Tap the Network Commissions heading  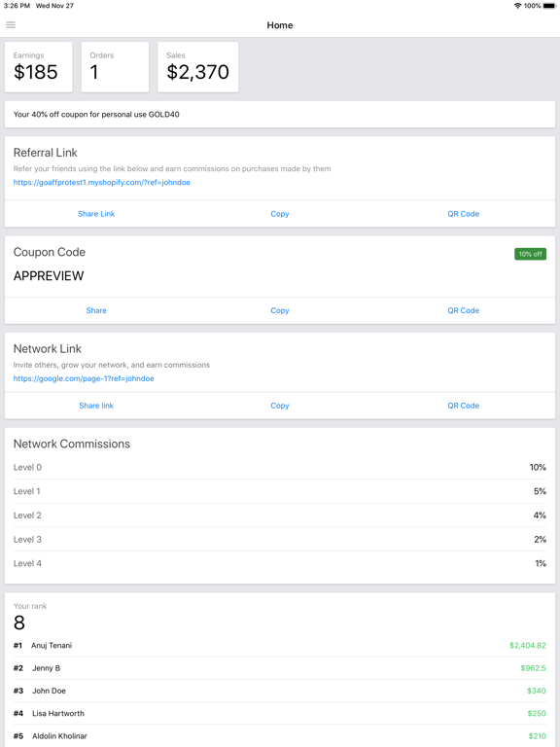click(71, 444)
